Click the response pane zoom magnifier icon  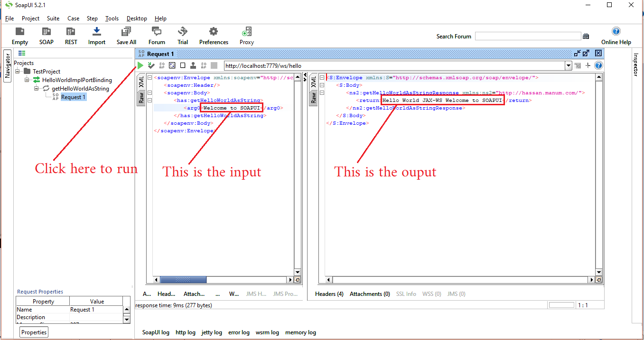coord(599,280)
